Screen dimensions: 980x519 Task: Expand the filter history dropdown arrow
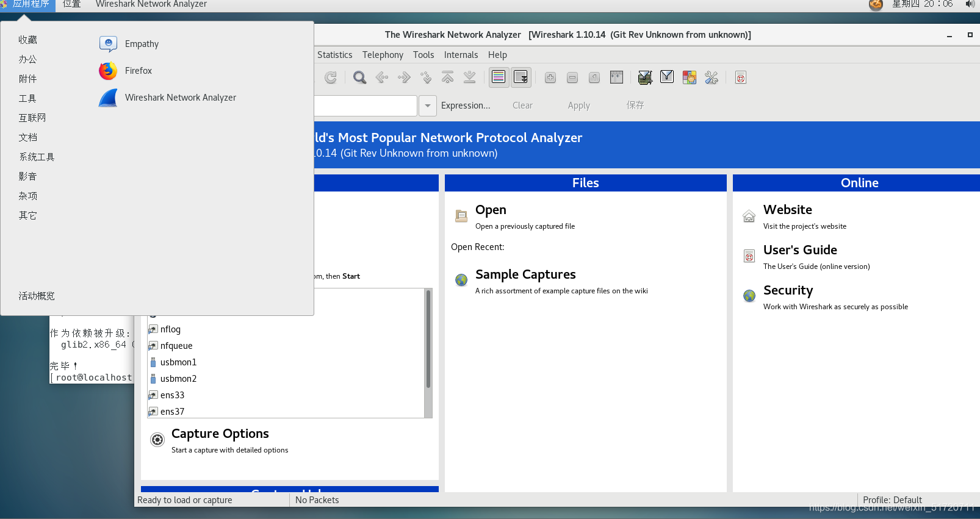[428, 106]
